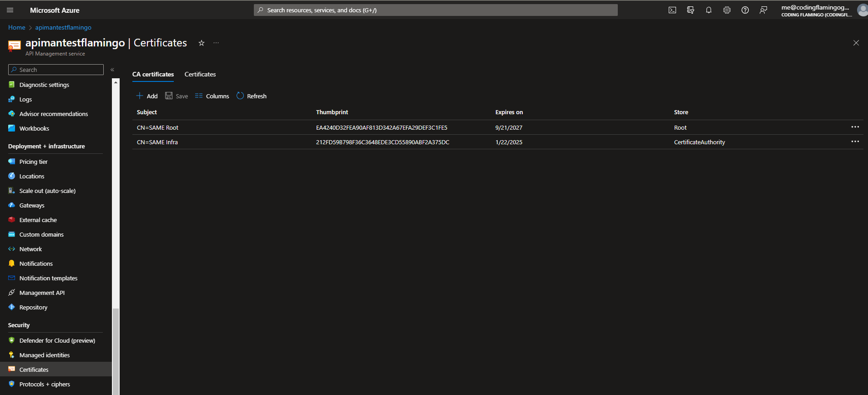Select Certificates in the sidebar
This screenshot has width=868, height=395.
coord(56,370)
